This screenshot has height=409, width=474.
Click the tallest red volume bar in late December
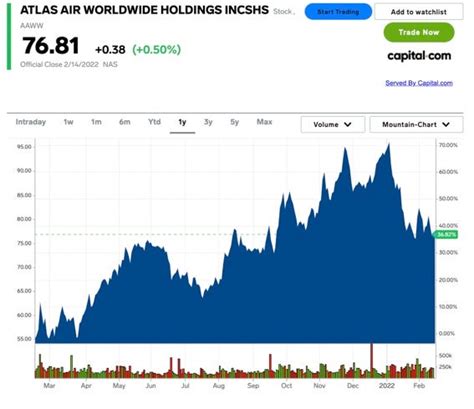pos(371,360)
